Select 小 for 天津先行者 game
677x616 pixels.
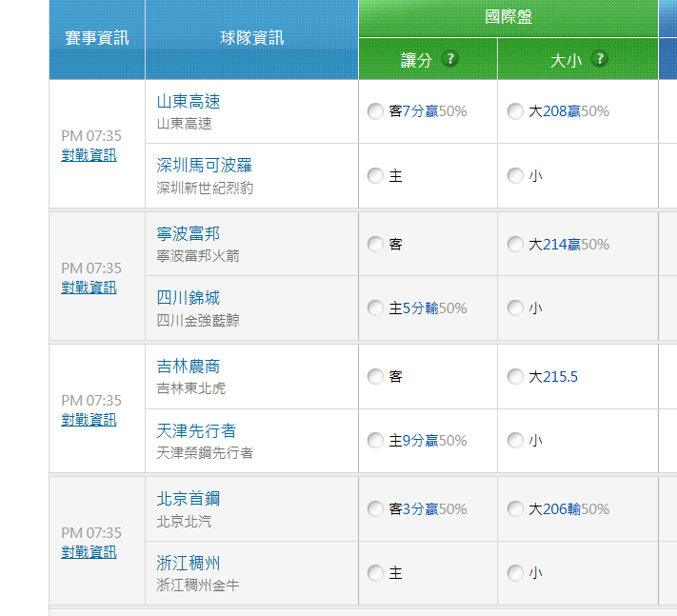tap(515, 441)
